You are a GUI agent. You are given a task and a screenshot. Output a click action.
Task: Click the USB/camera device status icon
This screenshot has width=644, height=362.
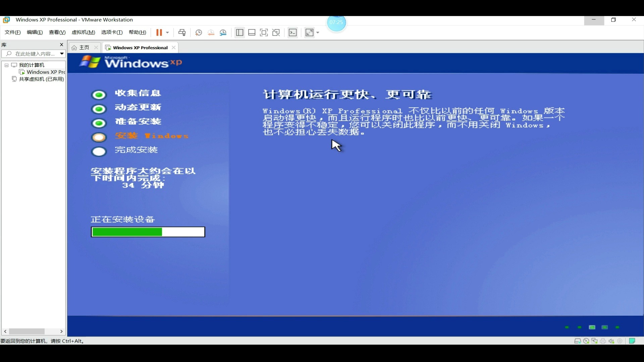pyautogui.click(x=620, y=341)
